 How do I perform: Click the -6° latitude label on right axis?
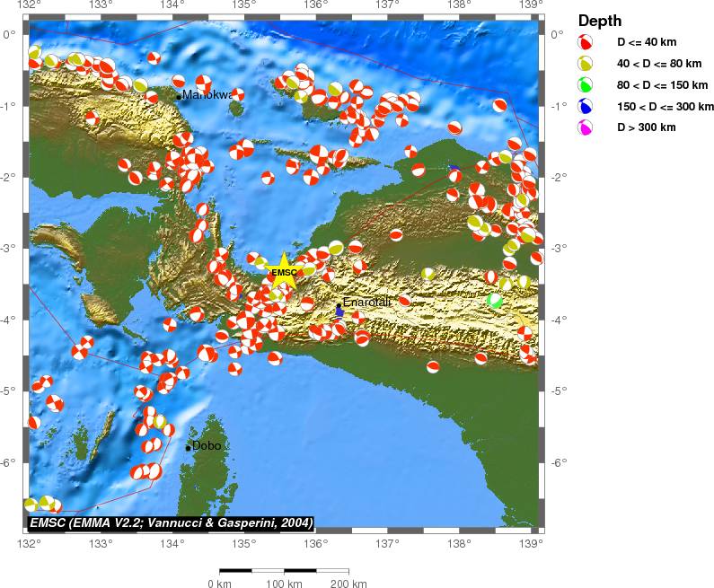tap(557, 462)
